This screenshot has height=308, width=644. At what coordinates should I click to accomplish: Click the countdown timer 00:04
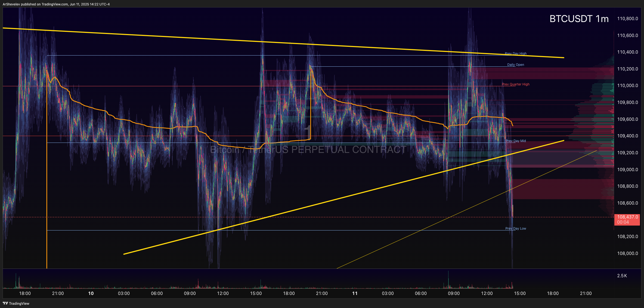(623, 222)
